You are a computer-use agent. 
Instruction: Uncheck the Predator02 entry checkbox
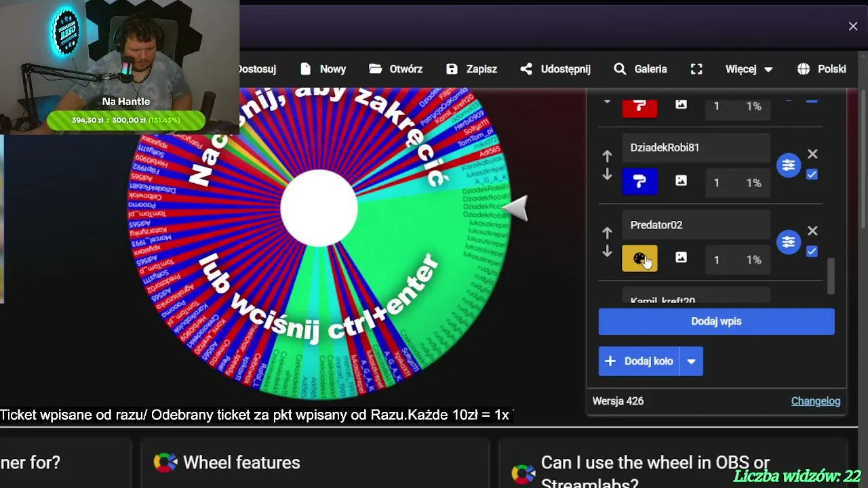pos(812,251)
